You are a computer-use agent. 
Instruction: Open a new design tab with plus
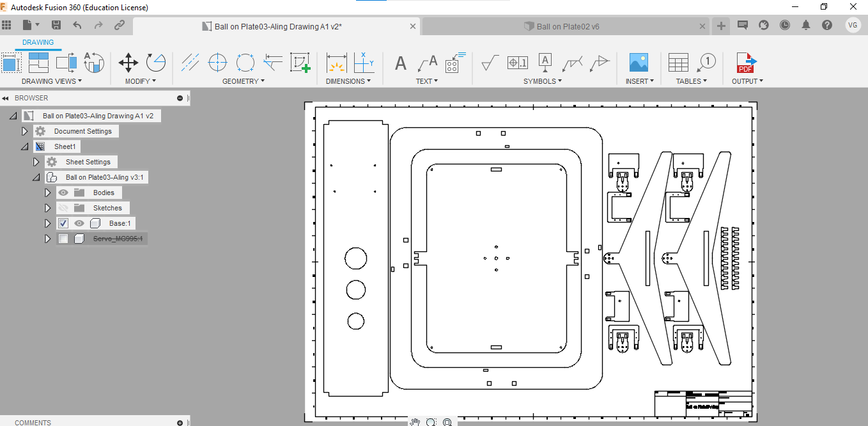(x=721, y=26)
